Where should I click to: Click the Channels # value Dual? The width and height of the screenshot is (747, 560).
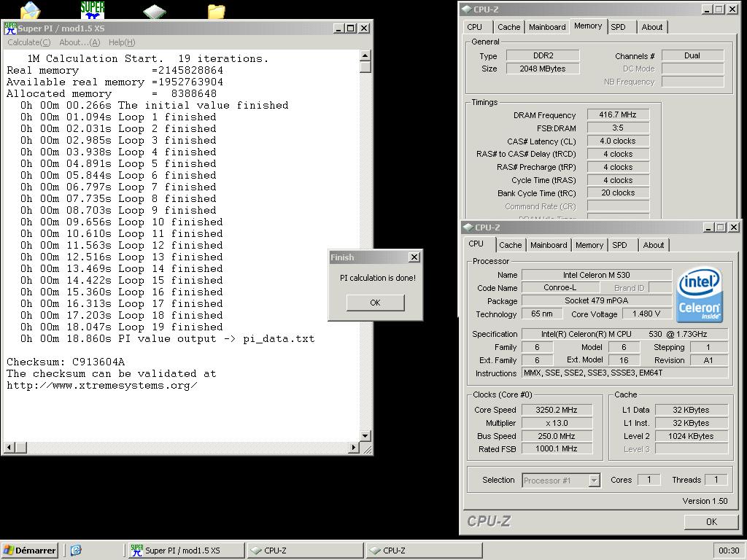tap(692, 55)
